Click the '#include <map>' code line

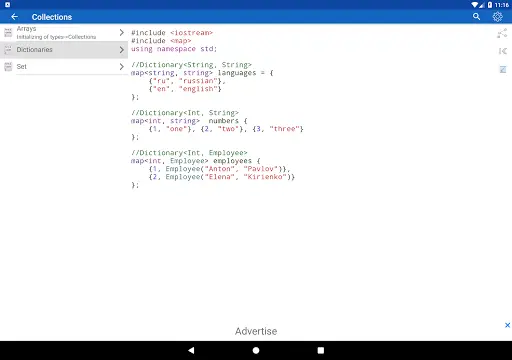pyautogui.click(x=161, y=41)
